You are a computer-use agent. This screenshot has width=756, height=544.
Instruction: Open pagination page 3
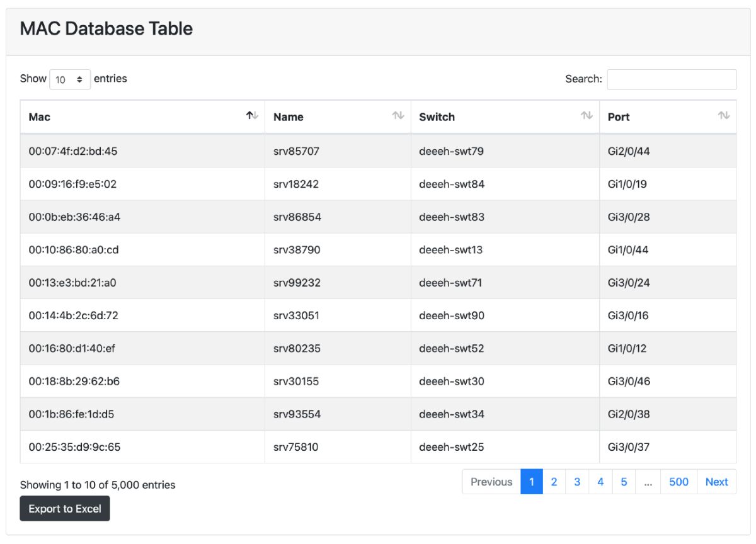tap(577, 482)
